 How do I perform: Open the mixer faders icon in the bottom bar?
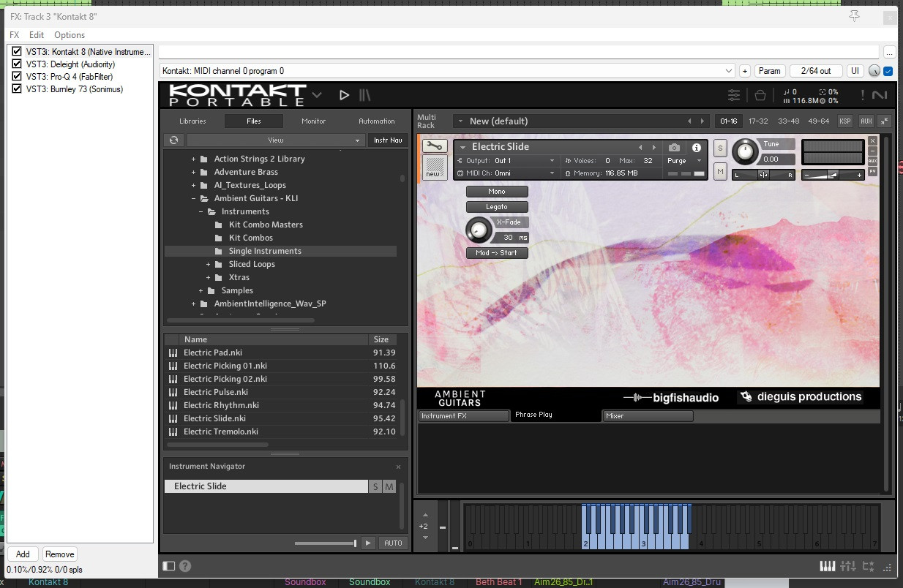(849, 566)
